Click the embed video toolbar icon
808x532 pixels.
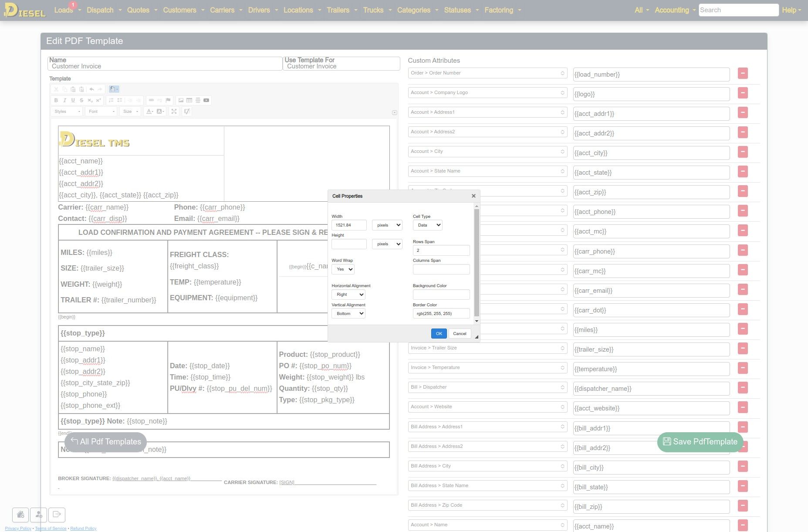pos(206,100)
